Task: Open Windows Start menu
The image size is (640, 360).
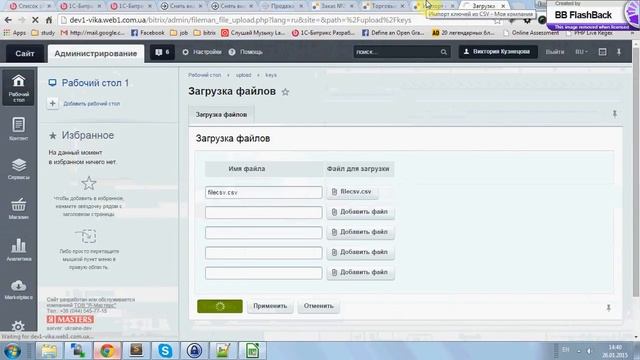Action: coord(13,351)
